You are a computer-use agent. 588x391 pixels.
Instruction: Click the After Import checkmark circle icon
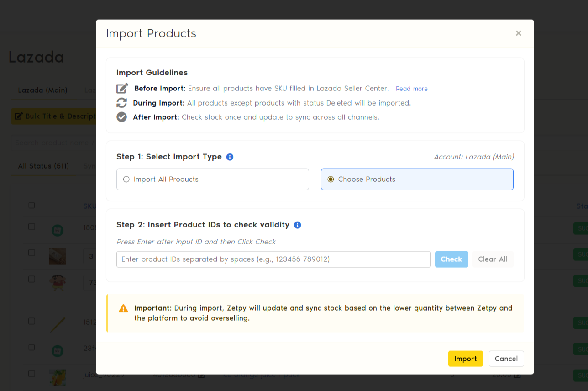[x=122, y=117]
